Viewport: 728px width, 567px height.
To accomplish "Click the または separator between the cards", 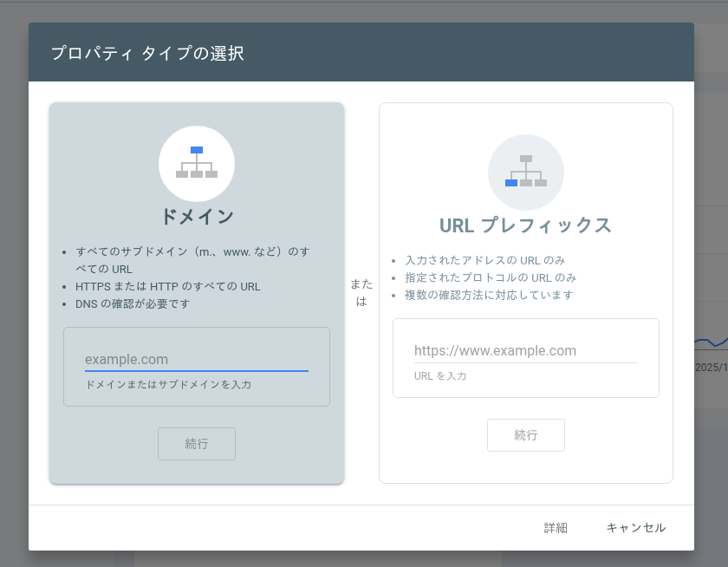I will tap(361, 290).
